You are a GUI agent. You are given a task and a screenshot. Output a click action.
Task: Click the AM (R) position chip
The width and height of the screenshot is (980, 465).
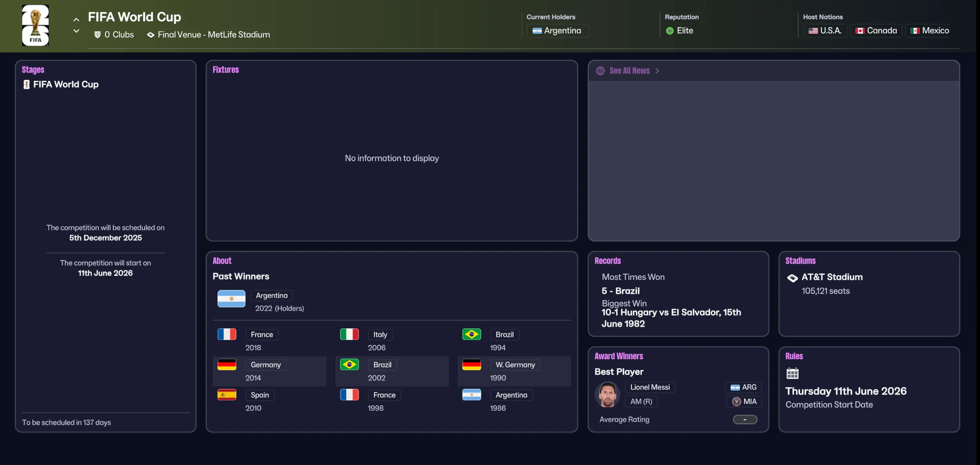tap(641, 402)
